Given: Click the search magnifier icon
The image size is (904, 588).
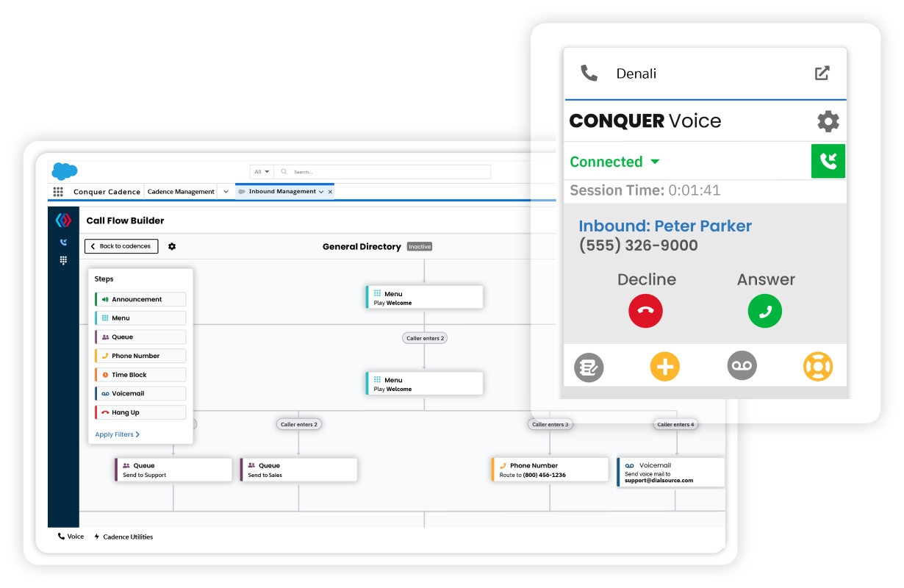Looking at the screenshot, I should click(x=284, y=172).
